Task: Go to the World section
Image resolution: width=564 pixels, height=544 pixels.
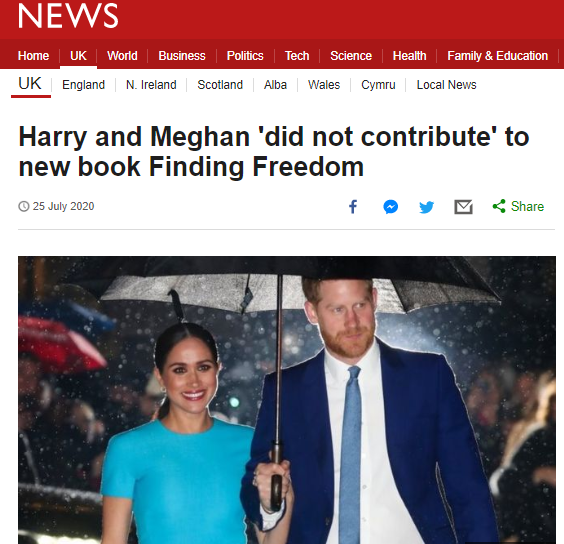Action: (122, 56)
